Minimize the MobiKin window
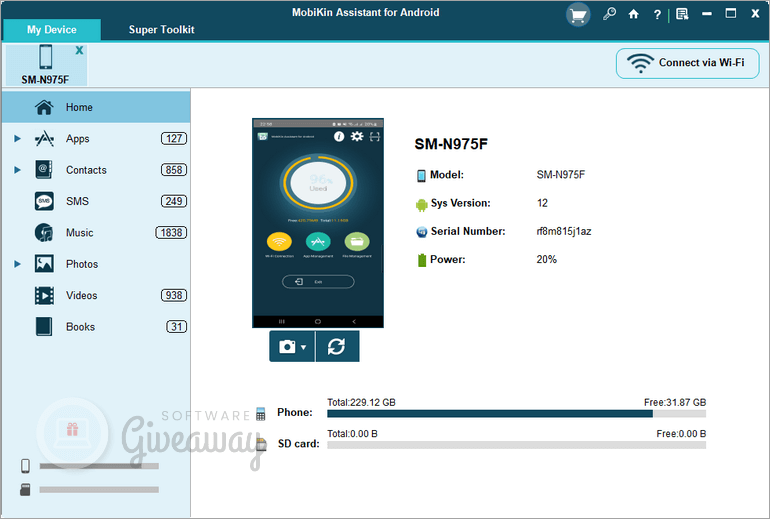This screenshot has width=770, height=519. 707,14
